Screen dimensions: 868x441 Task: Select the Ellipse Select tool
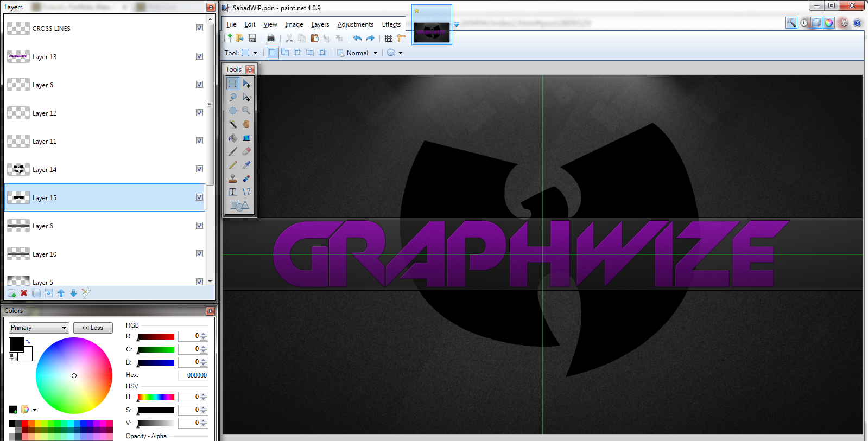pos(233,111)
